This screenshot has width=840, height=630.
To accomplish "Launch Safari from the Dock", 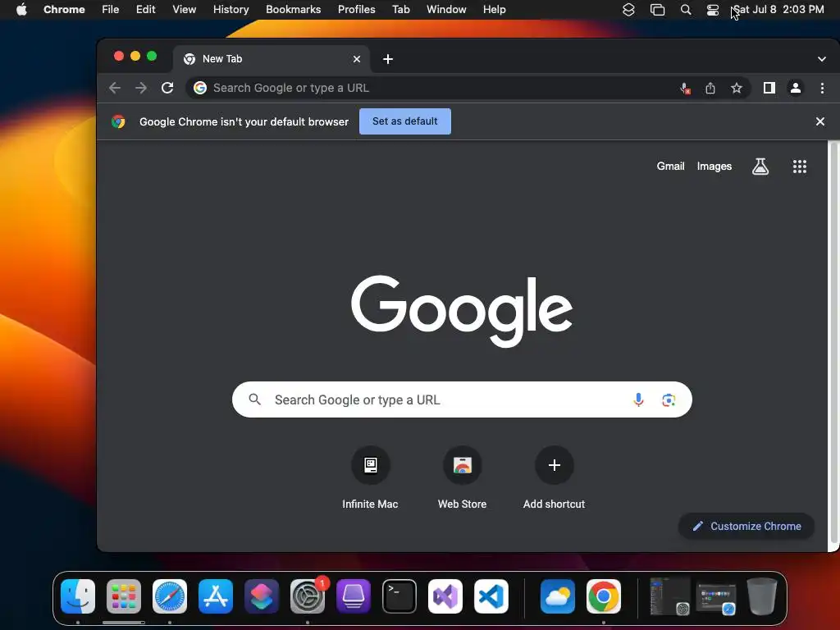I will tap(170, 596).
